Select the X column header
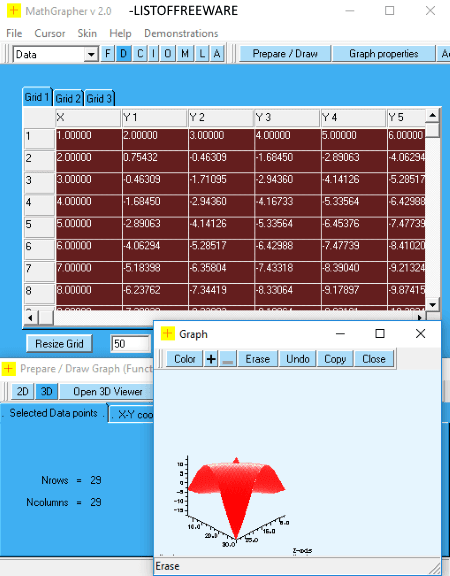Screen dimensions: 450x576 coord(88,118)
